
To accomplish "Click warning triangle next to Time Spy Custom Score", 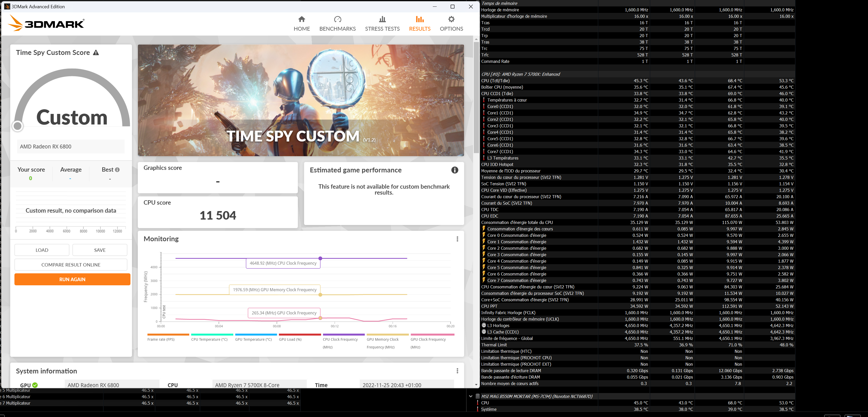I will pos(96,53).
